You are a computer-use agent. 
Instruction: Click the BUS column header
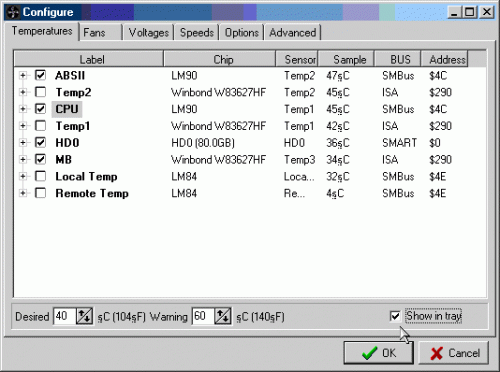[x=398, y=59]
